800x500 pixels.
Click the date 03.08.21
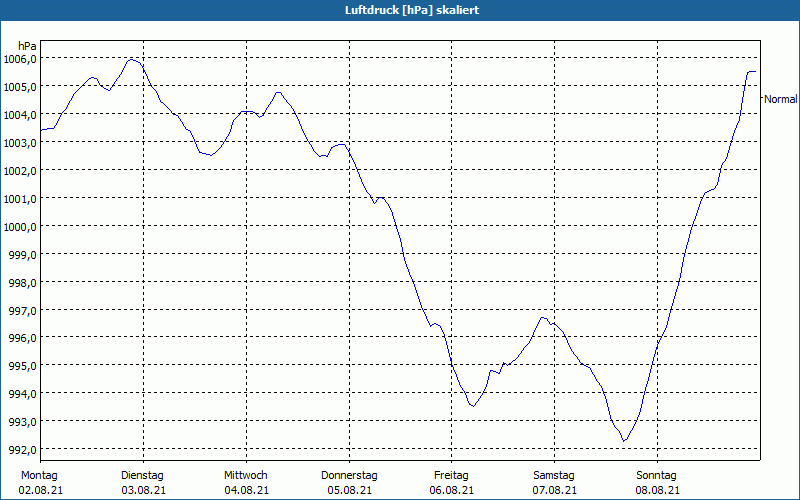[143, 490]
